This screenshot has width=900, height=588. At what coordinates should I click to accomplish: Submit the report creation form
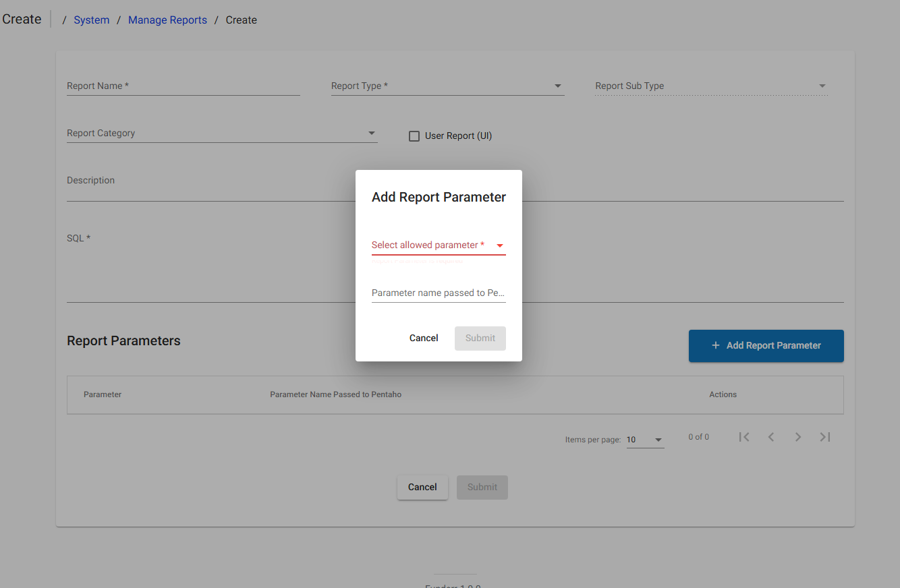(482, 487)
